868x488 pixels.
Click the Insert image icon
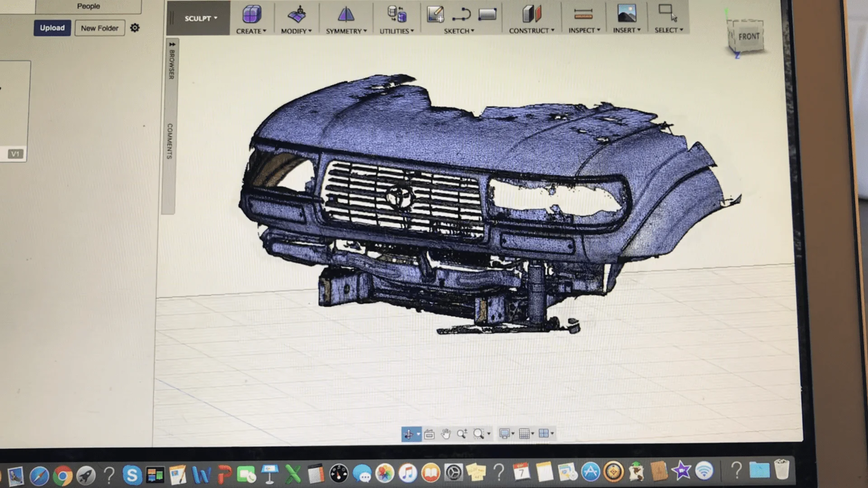point(627,14)
